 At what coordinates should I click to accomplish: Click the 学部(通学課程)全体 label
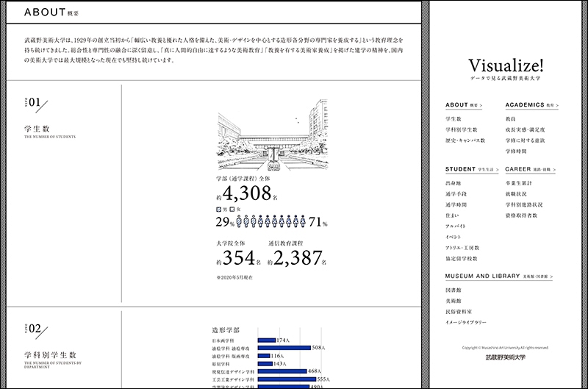(243, 179)
